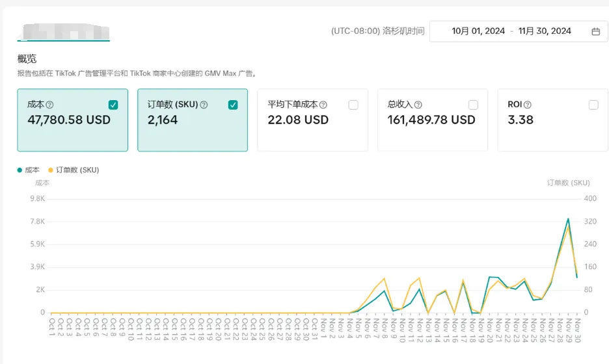Click the 161,489.78 USD revenue value
This screenshot has width=609, height=364.
pyautogui.click(x=431, y=120)
